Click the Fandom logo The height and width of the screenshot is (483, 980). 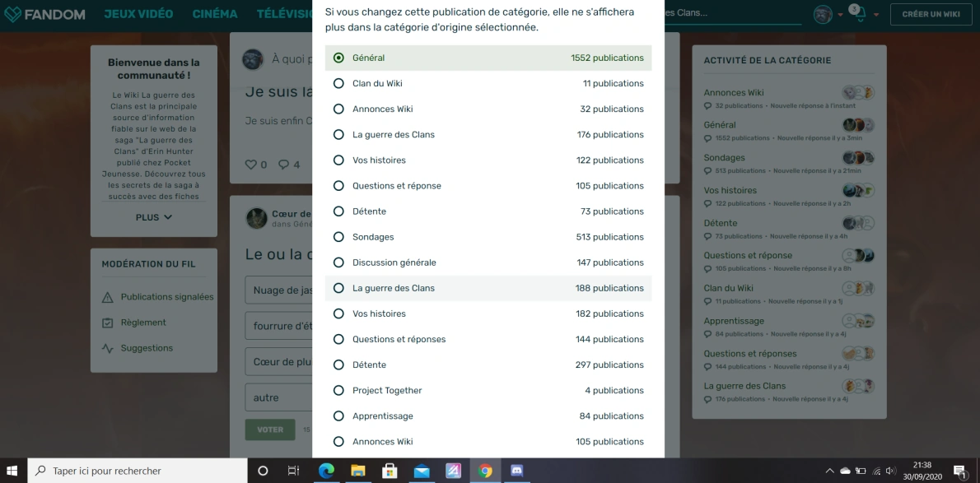46,14
